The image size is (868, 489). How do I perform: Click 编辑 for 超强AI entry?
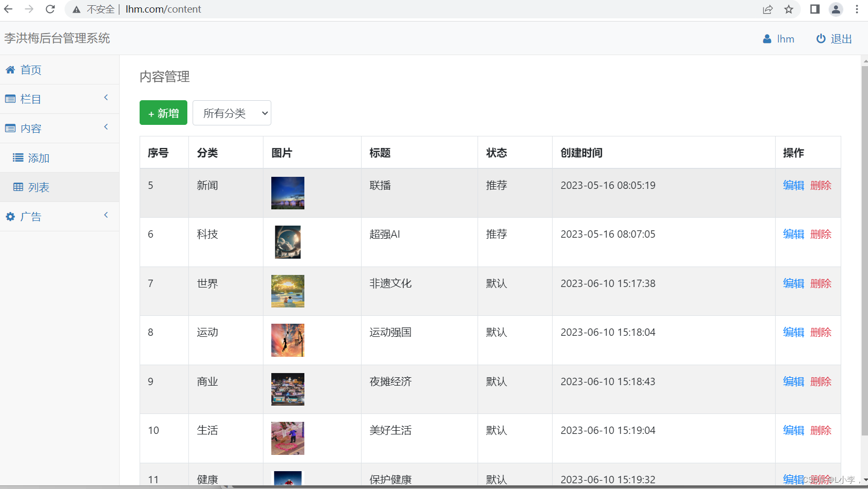click(x=793, y=234)
